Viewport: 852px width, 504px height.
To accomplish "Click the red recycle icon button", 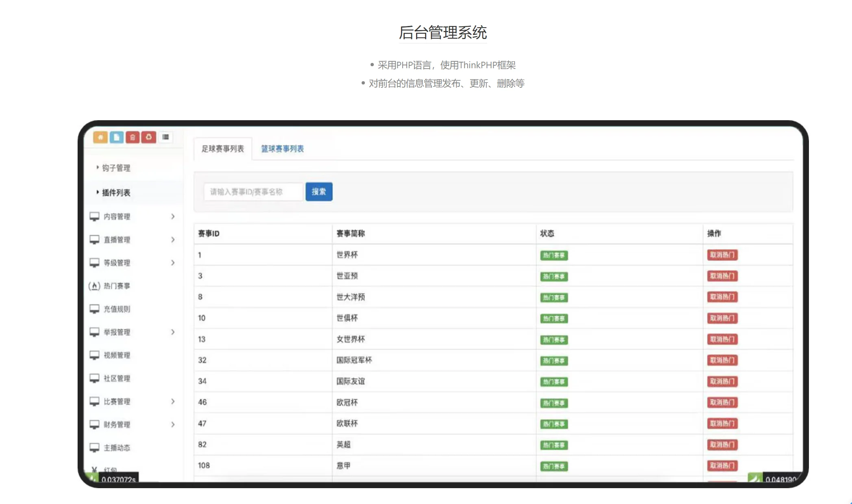I will (x=149, y=137).
